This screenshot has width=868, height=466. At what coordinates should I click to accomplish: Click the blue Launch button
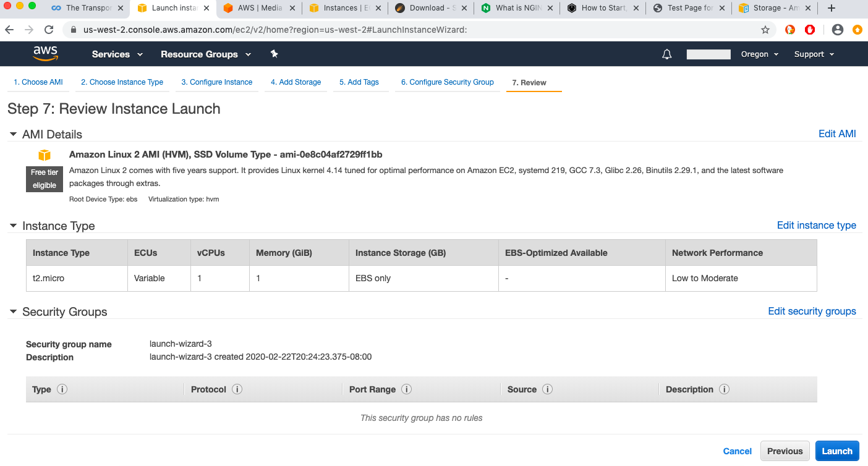[x=837, y=451]
